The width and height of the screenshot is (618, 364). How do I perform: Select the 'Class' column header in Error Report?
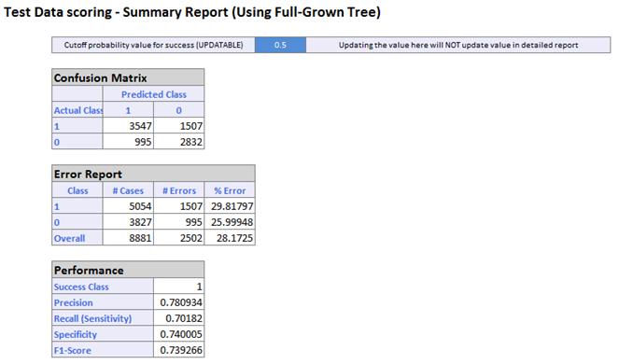(77, 190)
